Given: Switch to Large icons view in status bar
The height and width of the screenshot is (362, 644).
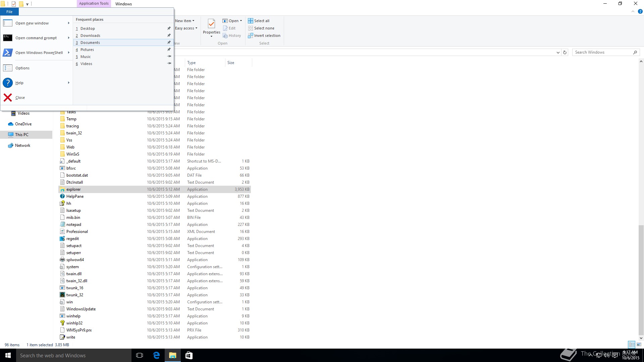Looking at the screenshot, I should [x=639, y=345].
